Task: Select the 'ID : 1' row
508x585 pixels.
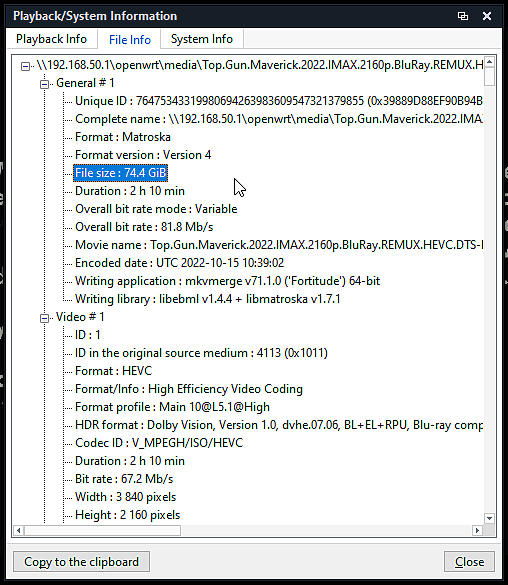Action: click(88, 335)
